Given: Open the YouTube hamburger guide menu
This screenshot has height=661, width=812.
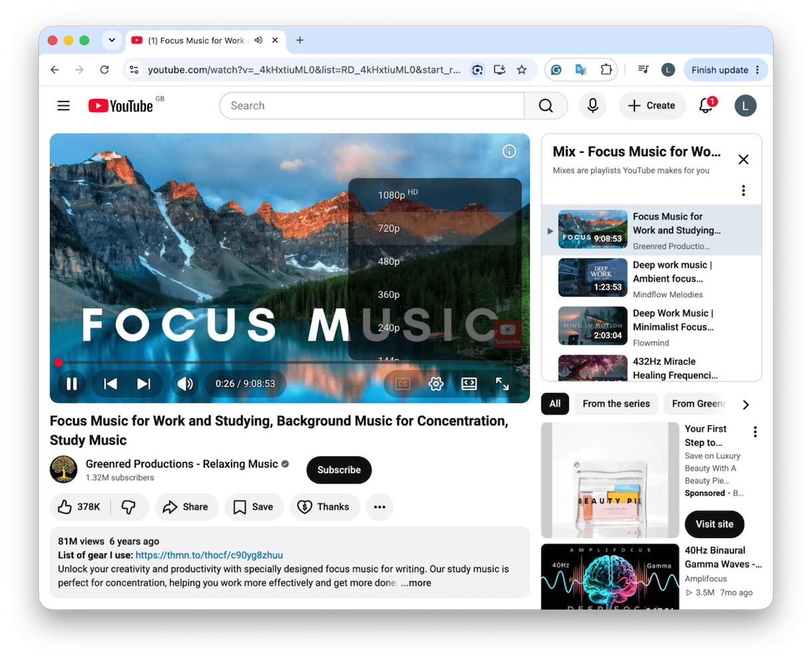Looking at the screenshot, I should (x=63, y=105).
